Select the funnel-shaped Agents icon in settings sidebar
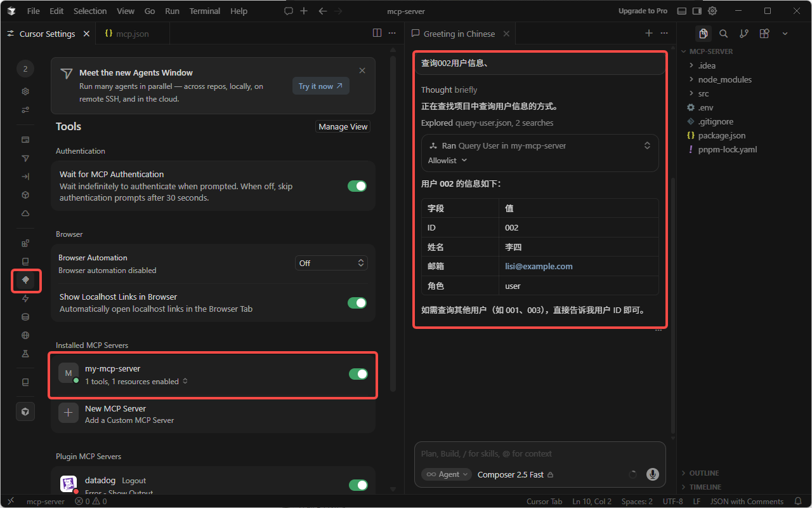This screenshot has height=508, width=812. (x=25, y=158)
